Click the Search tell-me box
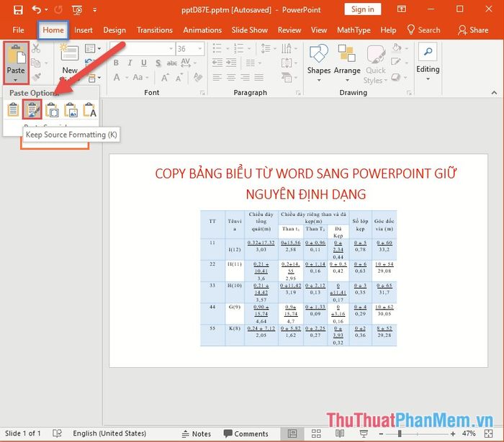 [x=423, y=30]
